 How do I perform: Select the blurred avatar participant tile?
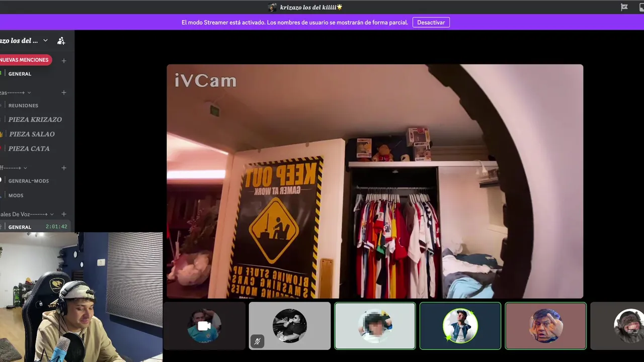375,326
